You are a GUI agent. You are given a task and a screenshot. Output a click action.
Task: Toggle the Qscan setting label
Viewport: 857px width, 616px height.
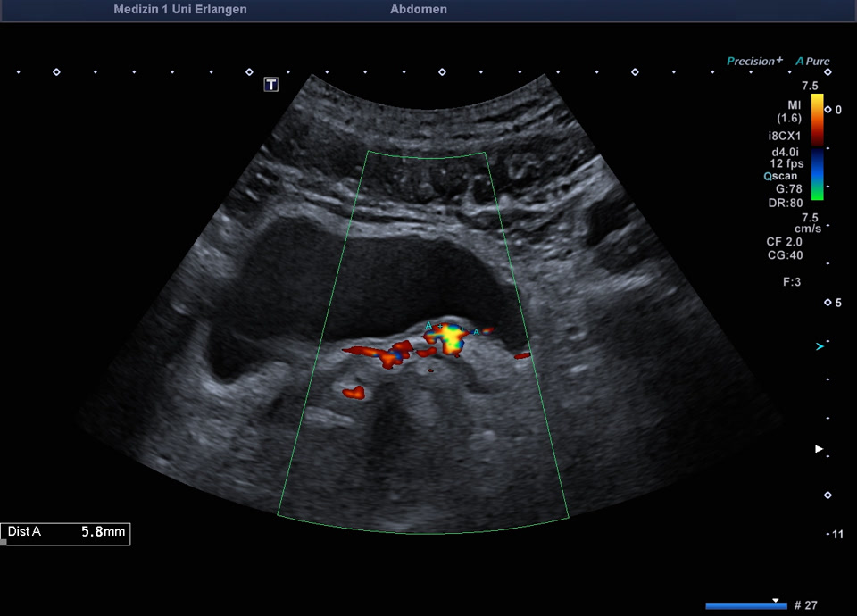(x=780, y=177)
